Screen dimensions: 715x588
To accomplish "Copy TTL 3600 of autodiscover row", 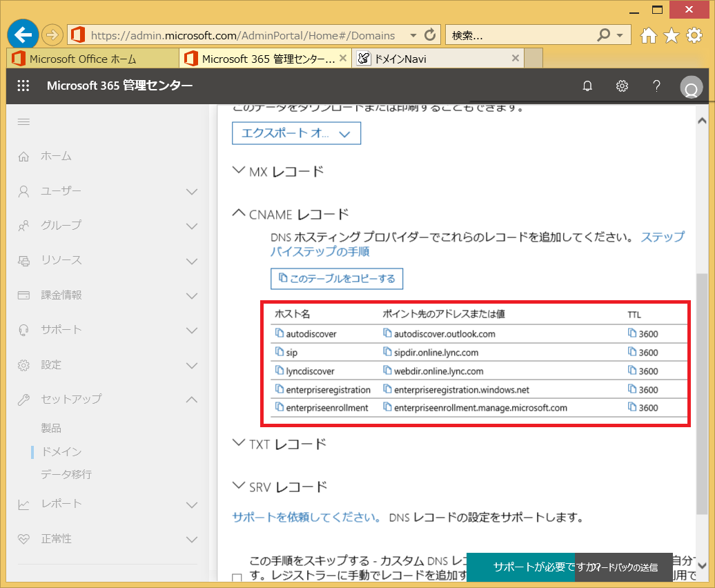I will 632,333.
